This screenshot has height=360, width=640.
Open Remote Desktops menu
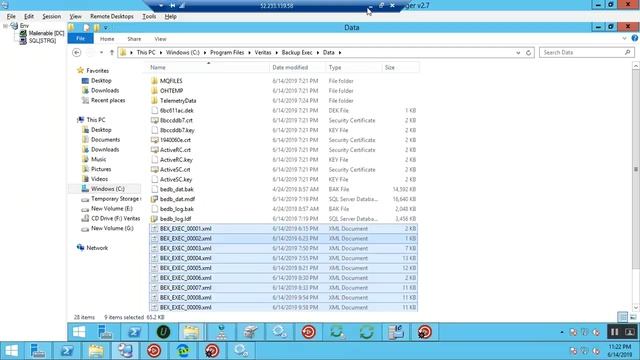coord(111,16)
